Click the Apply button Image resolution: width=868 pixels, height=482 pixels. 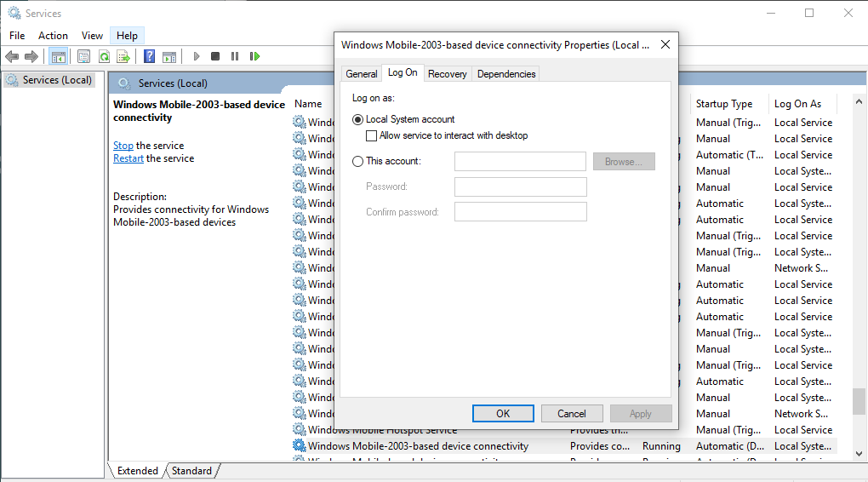click(641, 413)
